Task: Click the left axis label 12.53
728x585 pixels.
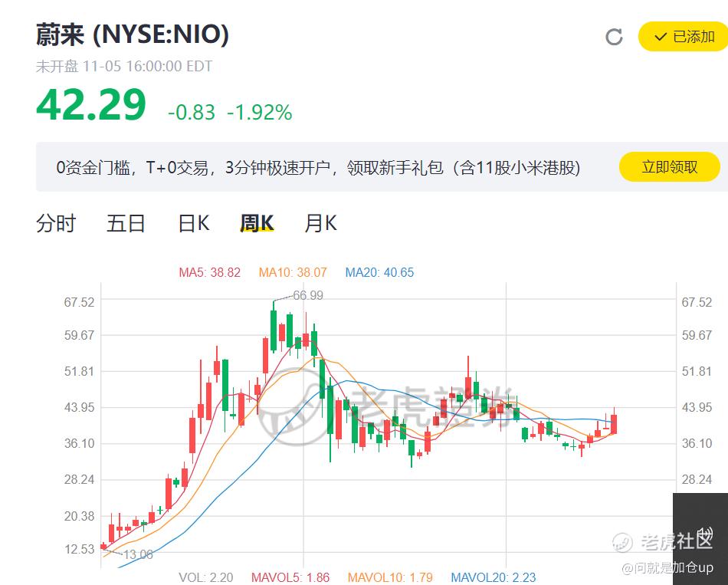Action: [79, 549]
